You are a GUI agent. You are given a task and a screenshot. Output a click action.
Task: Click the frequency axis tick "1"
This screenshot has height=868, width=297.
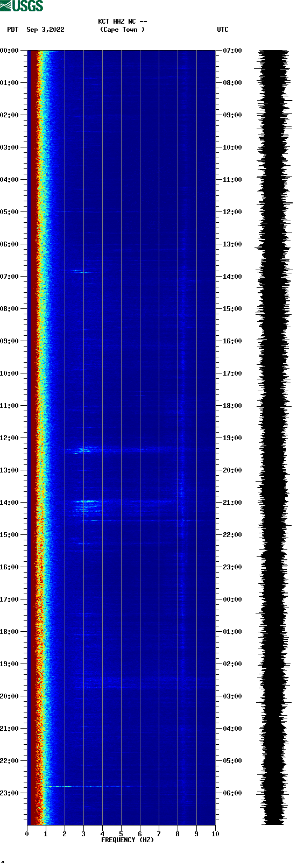pos(46,834)
